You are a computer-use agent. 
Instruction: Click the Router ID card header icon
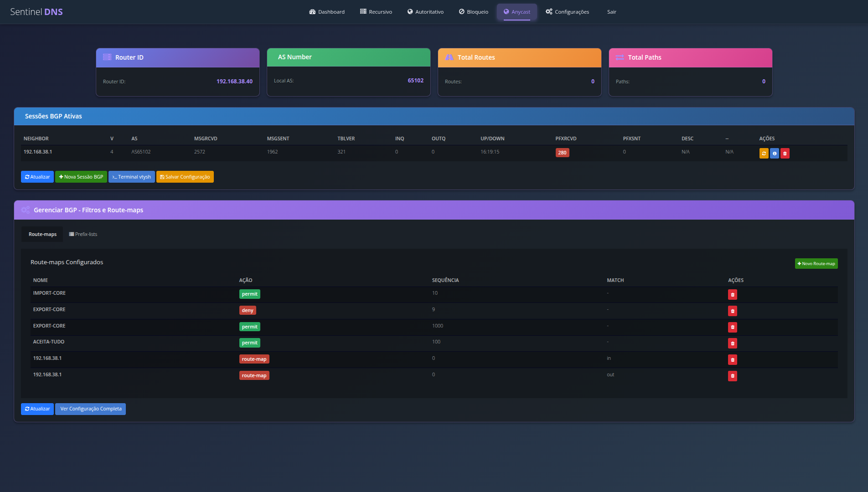107,57
